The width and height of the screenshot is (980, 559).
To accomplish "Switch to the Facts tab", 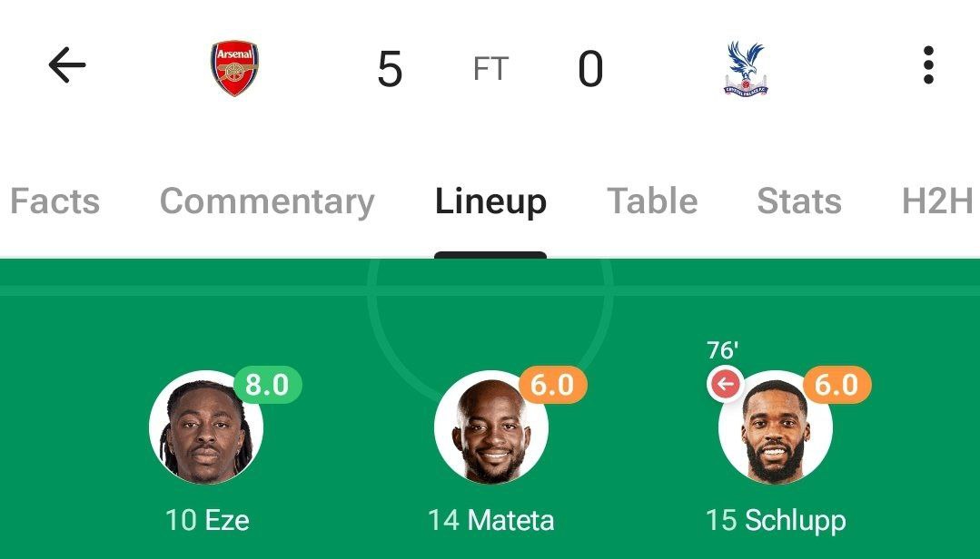I will (54, 201).
